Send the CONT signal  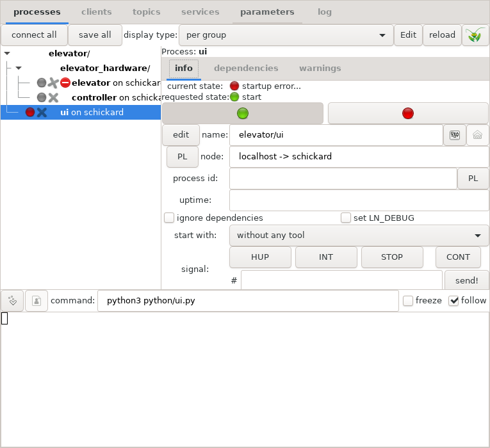tap(458, 257)
